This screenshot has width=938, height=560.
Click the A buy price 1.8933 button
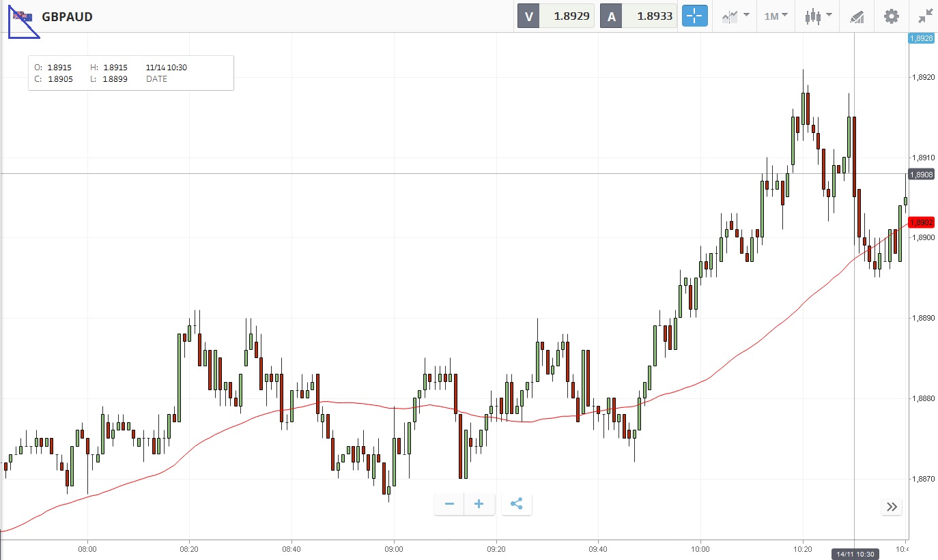point(638,16)
